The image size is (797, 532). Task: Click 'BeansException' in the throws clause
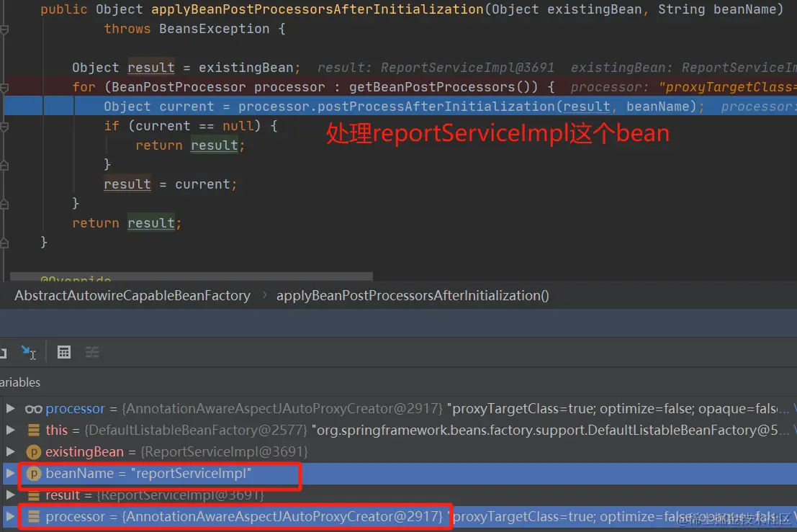[214, 29]
